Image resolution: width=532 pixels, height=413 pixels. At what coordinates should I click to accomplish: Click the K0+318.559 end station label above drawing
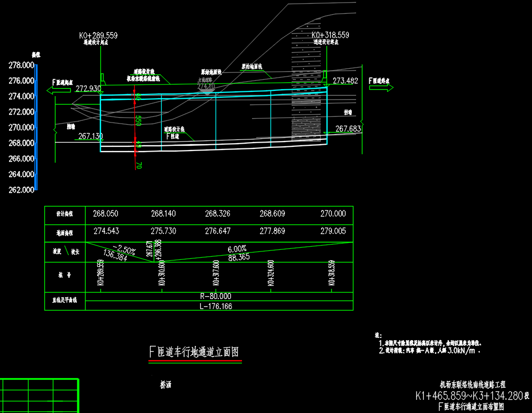[330, 35]
